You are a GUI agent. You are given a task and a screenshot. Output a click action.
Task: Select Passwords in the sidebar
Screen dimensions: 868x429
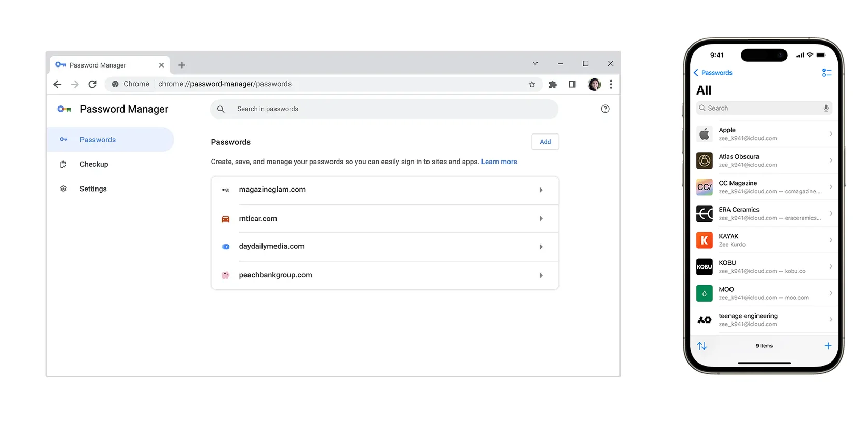click(x=111, y=140)
